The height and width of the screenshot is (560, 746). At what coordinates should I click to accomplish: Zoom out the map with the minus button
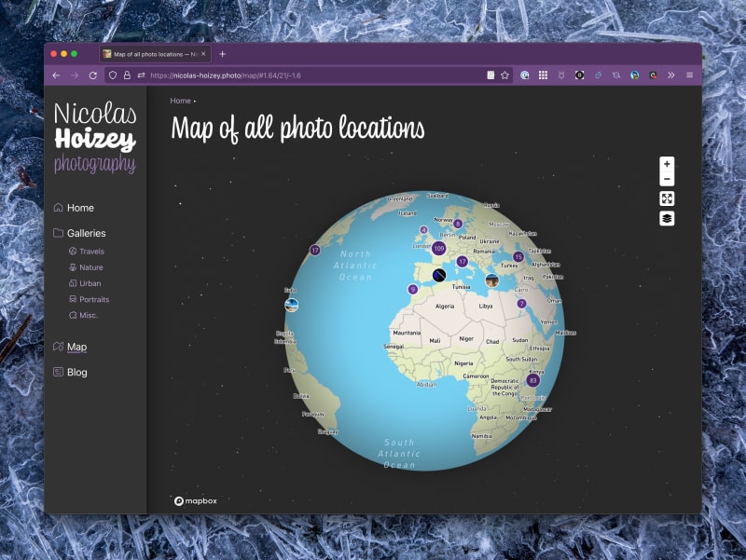coord(667,179)
